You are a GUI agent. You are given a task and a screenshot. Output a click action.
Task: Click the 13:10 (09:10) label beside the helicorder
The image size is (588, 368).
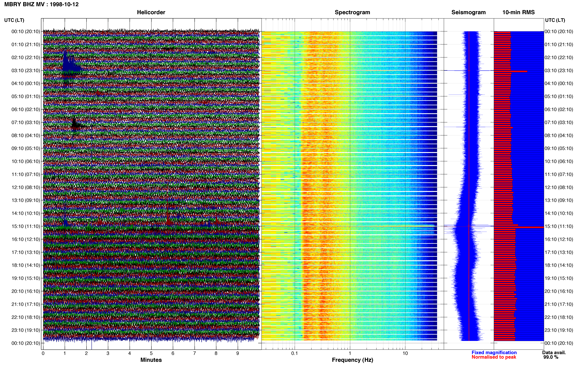point(26,200)
